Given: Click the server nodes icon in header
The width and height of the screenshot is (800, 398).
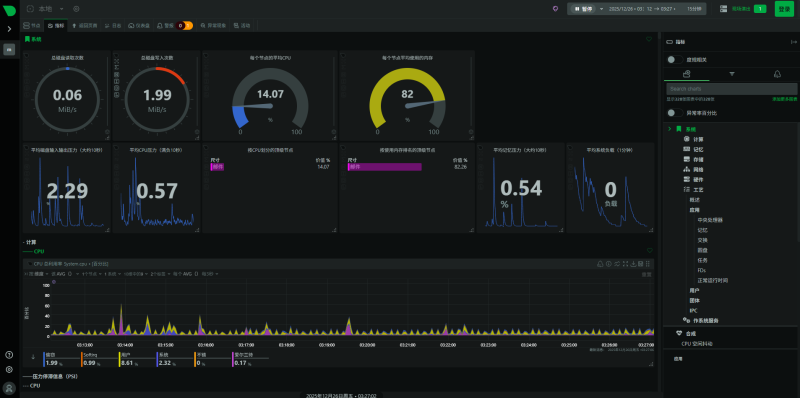Looking at the screenshot, I should click(723, 9).
